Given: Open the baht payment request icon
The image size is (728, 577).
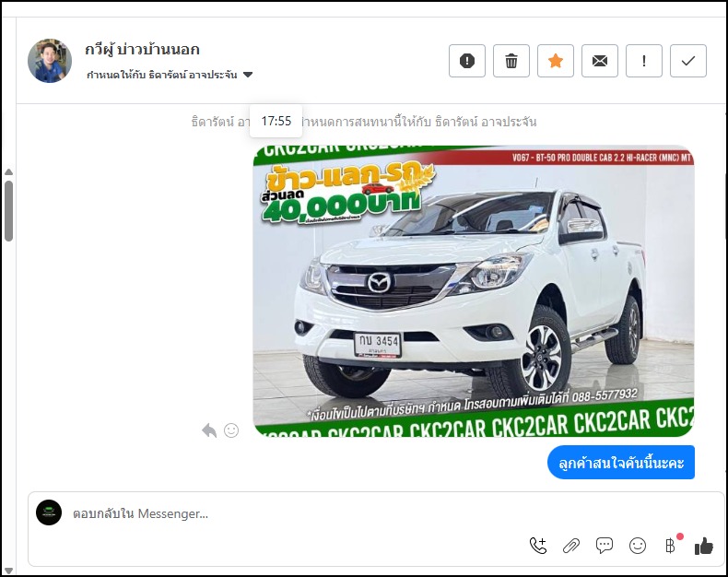Looking at the screenshot, I should click(671, 546).
